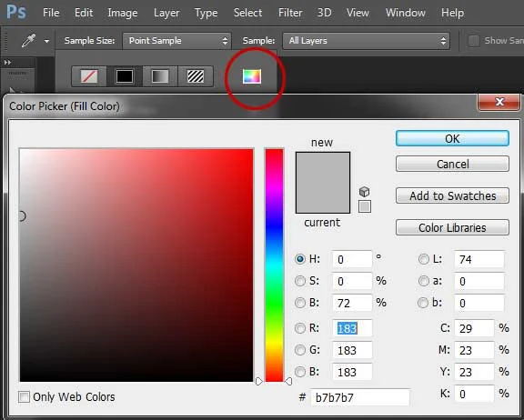The width and height of the screenshot is (524, 420).
Task: Click the web-safe color small swatch
Action: (x=365, y=206)
